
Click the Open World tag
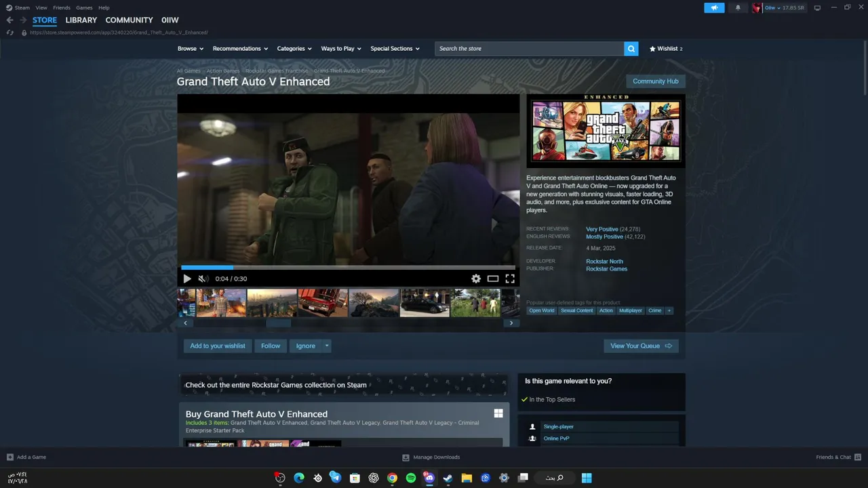(542, 310)
